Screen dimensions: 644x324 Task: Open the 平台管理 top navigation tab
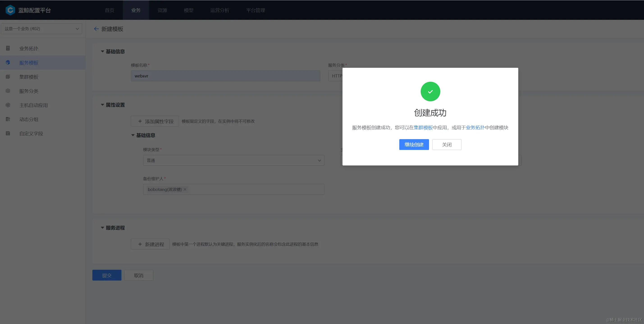256,10
